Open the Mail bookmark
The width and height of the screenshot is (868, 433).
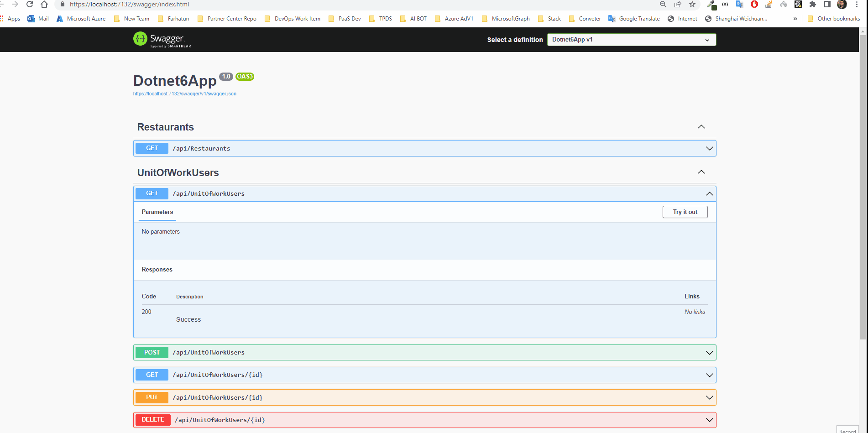point(38,19)
